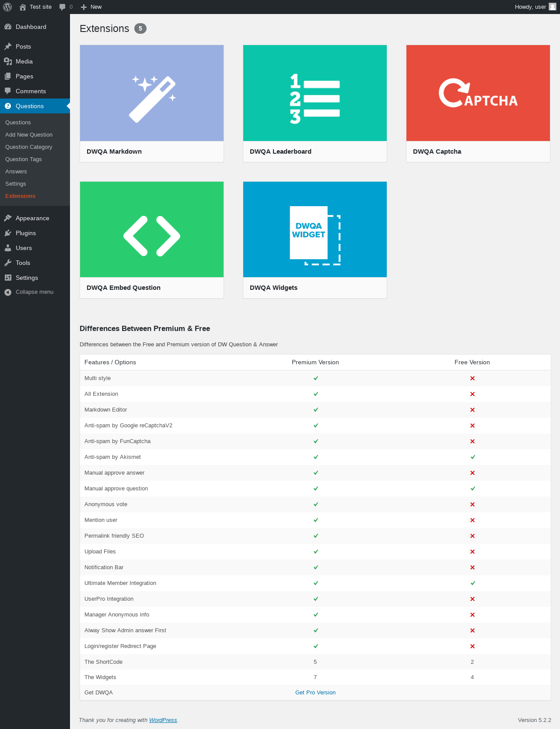Click the home icon beside Test site
This screenshot has height=729, width=560.
(23, 7)
